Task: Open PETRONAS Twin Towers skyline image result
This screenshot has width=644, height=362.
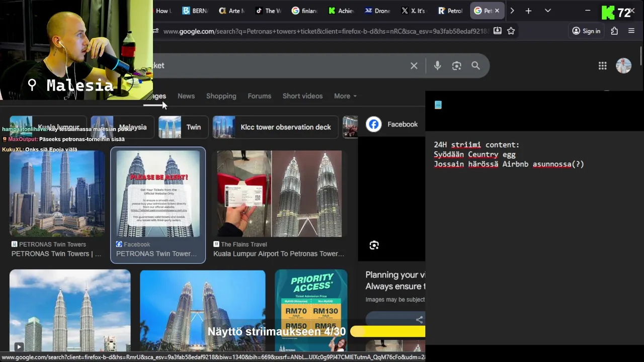Action: (x=57, y=194)
